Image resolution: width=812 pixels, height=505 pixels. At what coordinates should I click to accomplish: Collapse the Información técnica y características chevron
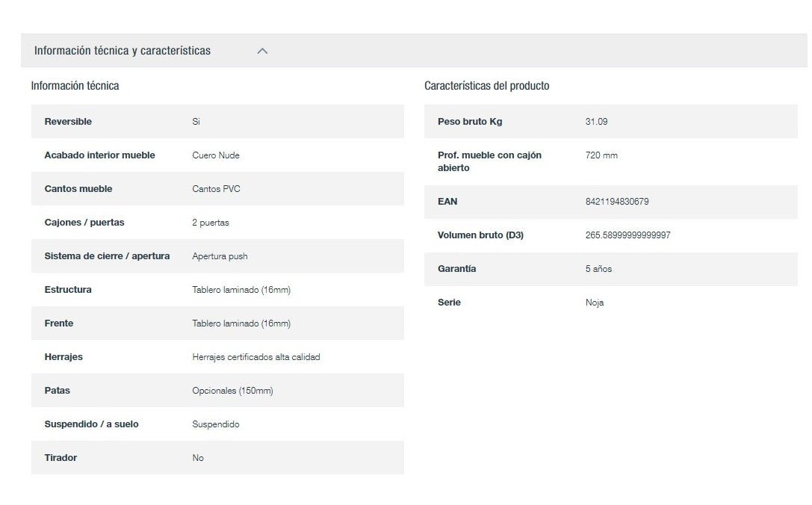tap(262, 51)
